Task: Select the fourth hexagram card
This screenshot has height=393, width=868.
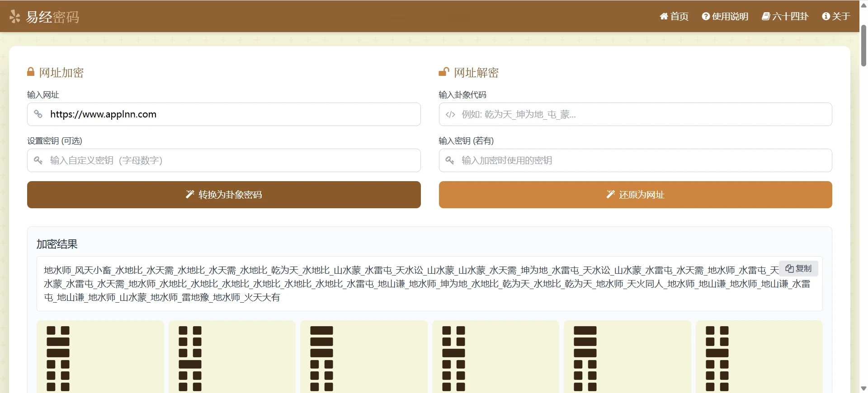Action: [495, 356]
